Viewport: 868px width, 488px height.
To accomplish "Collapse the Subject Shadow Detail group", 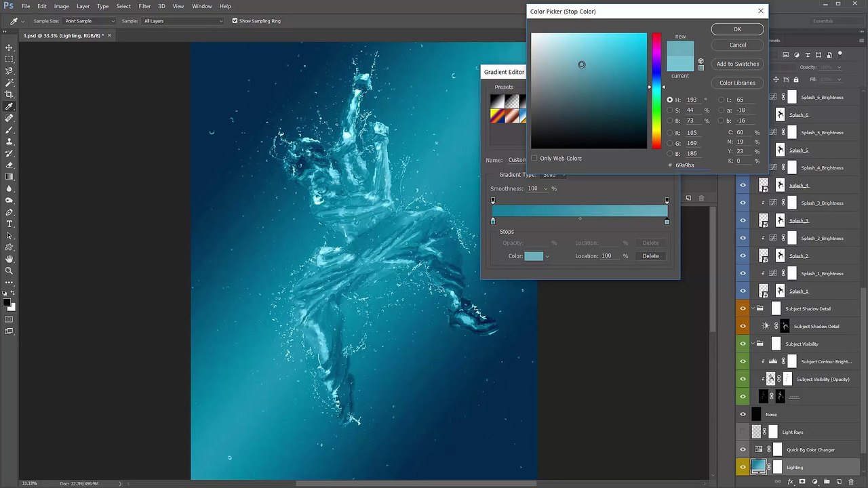I will [753, 308].
